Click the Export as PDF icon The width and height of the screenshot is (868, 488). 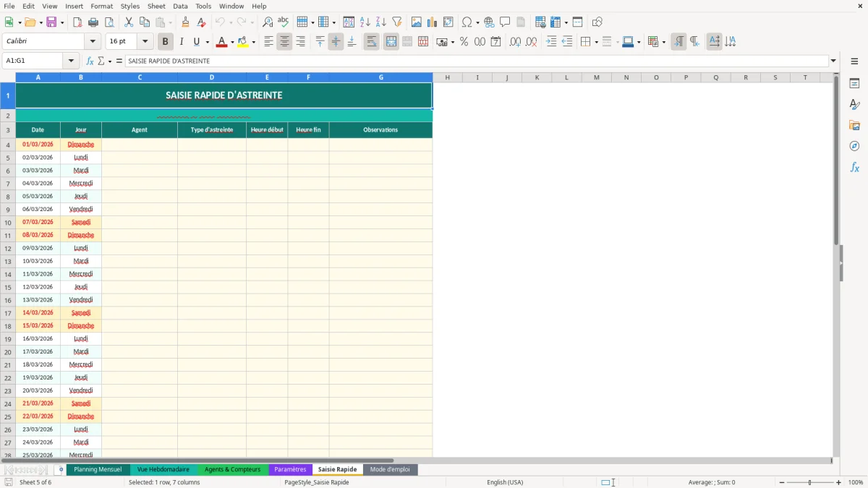point(77,22)
